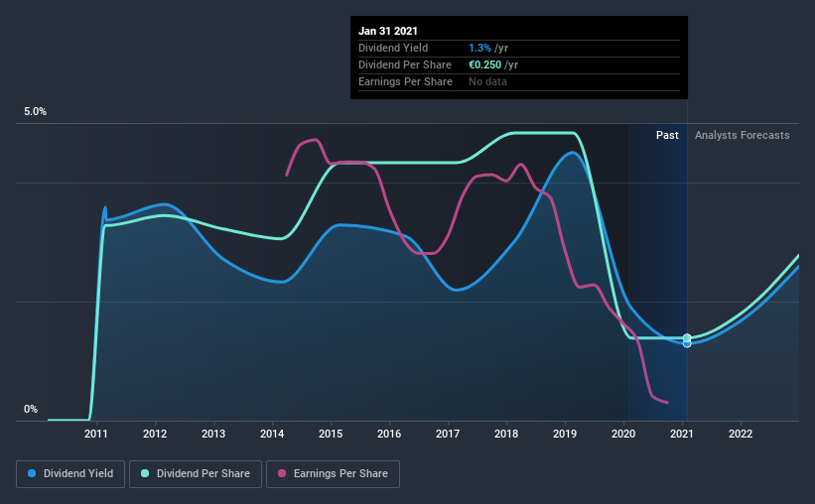
Task: Click the 'No data' earnings value
Action: [487, 81]
